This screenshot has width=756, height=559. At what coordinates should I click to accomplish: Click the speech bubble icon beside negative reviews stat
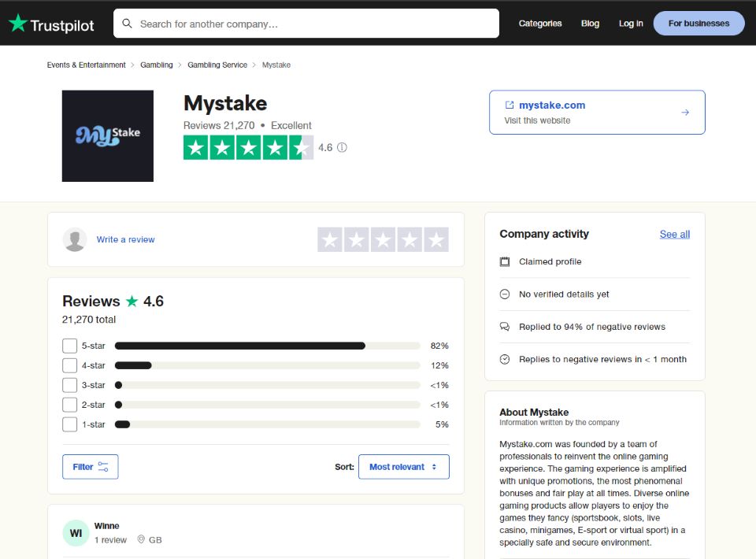(505, 327)
